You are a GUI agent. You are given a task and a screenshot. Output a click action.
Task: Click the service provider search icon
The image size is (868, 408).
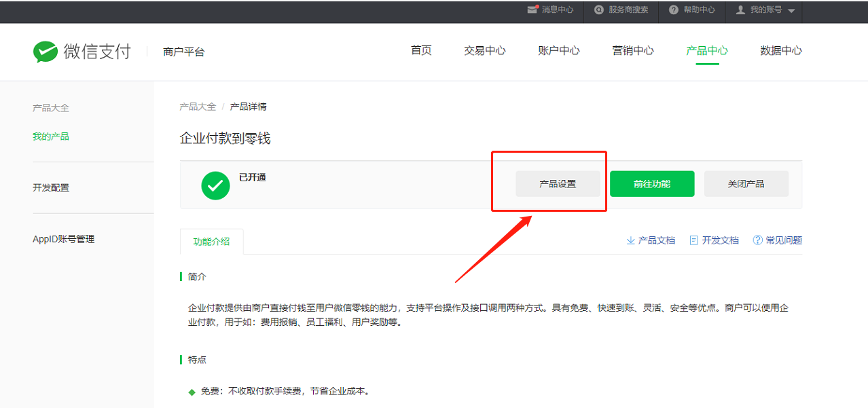coord(598,10)
